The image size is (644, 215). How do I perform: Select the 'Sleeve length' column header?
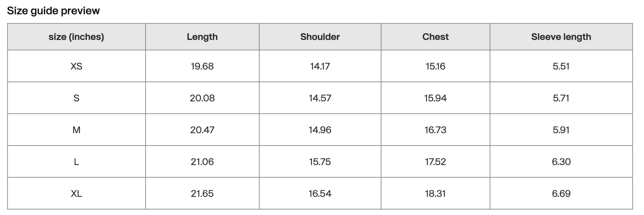561,37
